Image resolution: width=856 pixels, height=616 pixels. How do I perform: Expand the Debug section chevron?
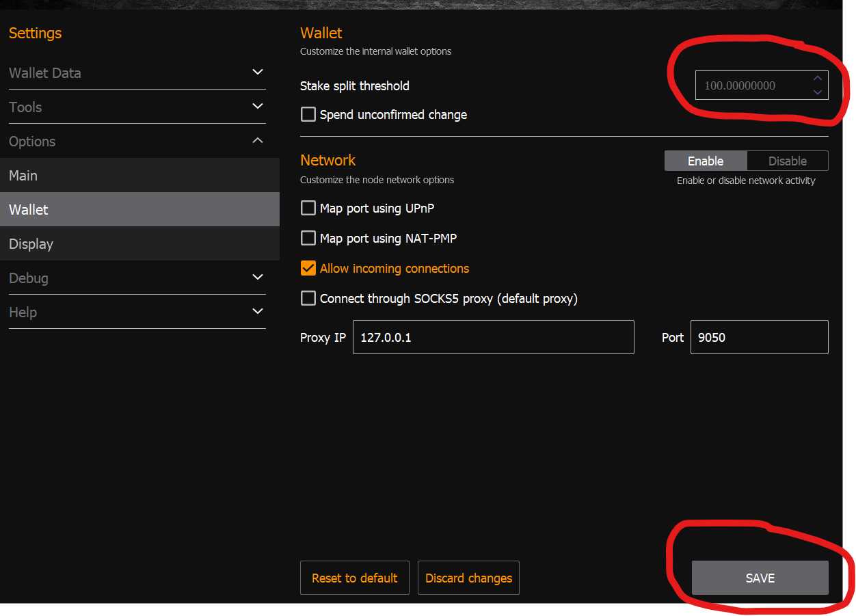point(258,278)
